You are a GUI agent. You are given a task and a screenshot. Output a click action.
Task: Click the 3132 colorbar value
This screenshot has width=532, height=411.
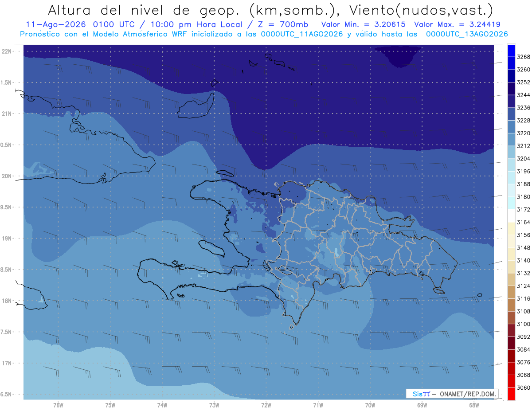tap(524, 273)
